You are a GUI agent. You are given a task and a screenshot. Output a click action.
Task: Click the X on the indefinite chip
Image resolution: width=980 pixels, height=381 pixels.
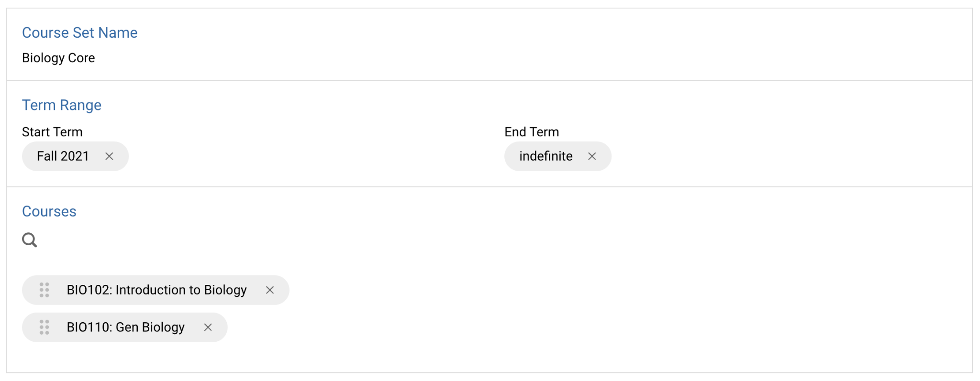tap(592, 156)
